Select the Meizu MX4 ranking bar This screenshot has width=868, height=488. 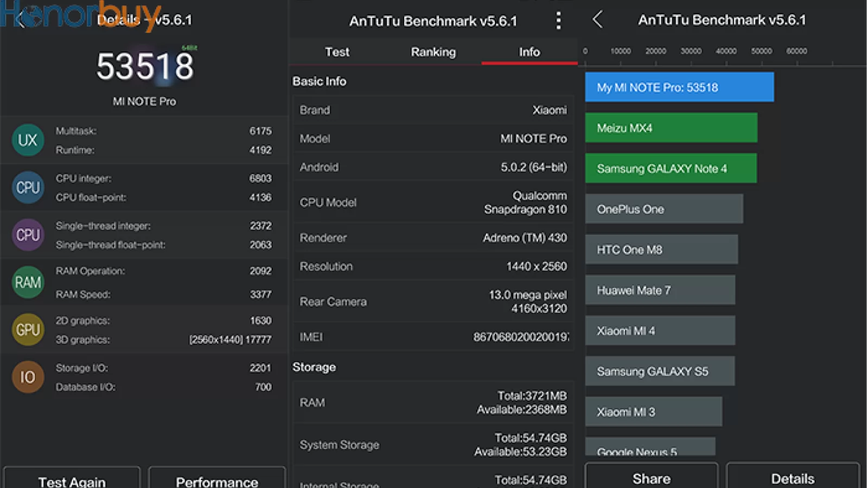(x=671, y=128)
